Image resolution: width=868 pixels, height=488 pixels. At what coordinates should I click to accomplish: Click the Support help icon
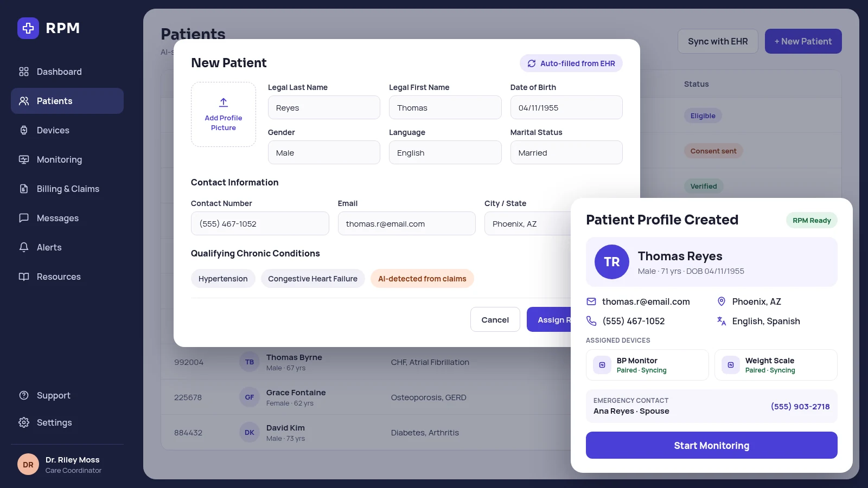point(24,395)
